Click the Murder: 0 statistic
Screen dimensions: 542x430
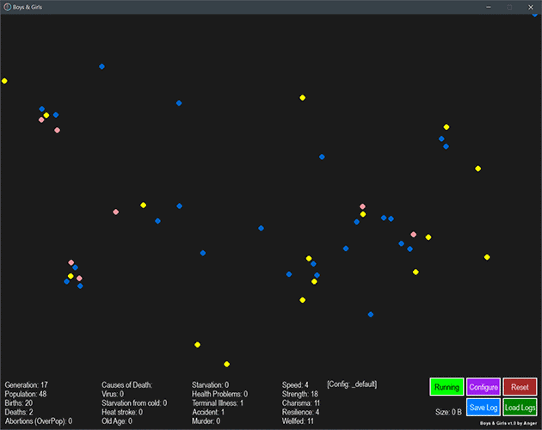(x=206, y=421)
